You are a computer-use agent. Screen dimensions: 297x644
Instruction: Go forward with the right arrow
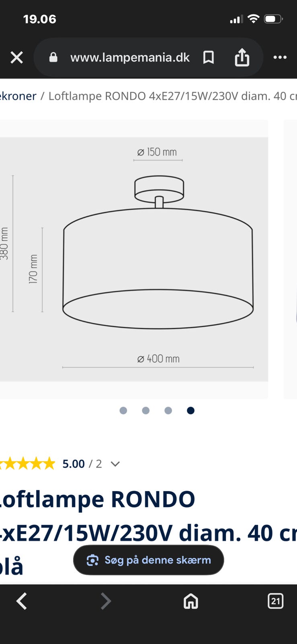105,601
